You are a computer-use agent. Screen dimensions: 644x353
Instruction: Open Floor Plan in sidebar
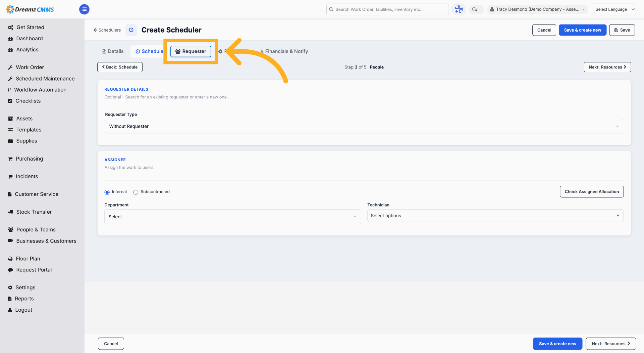coord(24,259)
